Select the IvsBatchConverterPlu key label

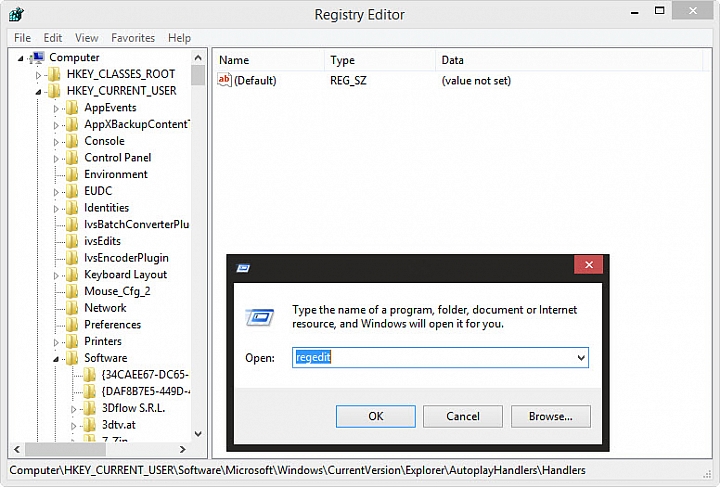click(x=136, y=224)
